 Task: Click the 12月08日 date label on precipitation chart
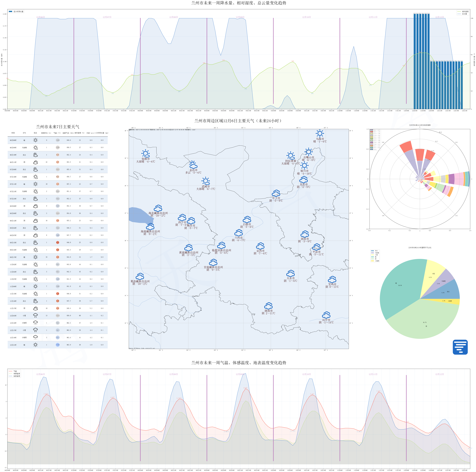click(x=173, y=17)
